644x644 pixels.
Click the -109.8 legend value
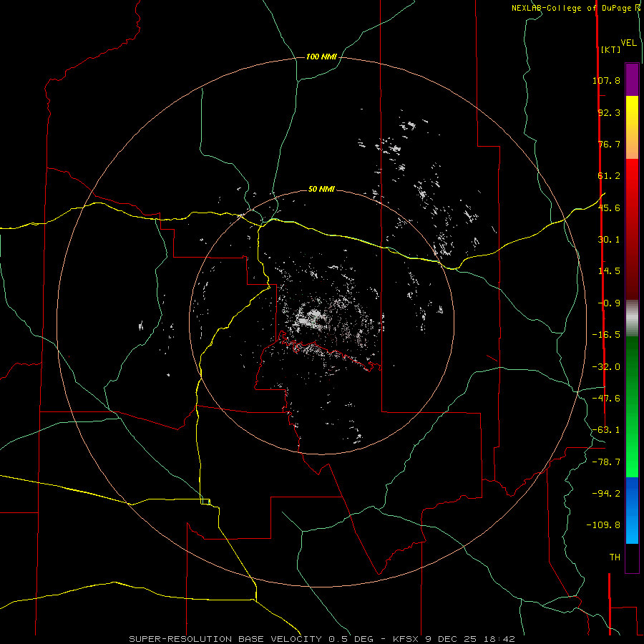click(x=603, y=525)
